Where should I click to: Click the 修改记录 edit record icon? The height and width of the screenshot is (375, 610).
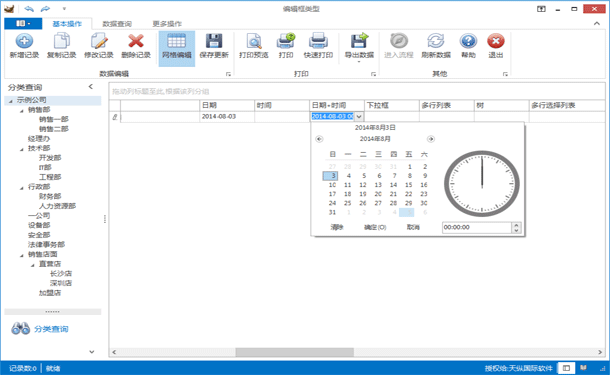99,41
